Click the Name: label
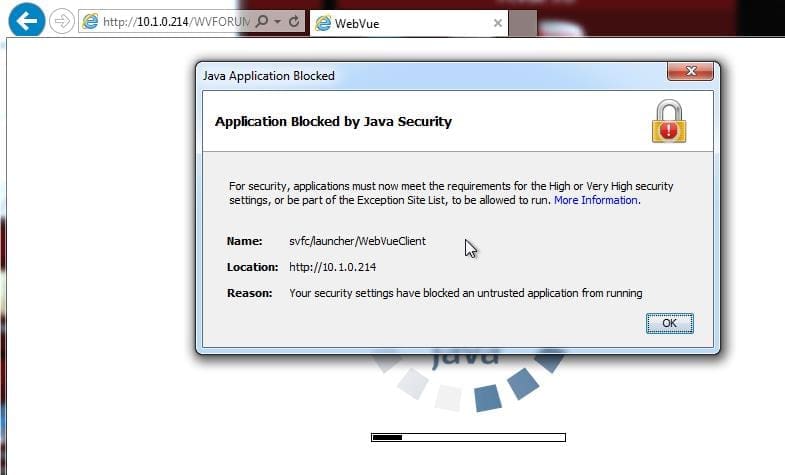The image size is (785, 475). coord(244,241)
